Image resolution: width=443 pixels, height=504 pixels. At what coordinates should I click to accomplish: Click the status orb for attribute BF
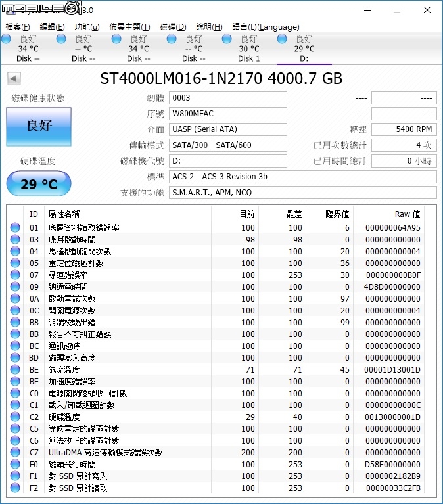click(15, 381)
